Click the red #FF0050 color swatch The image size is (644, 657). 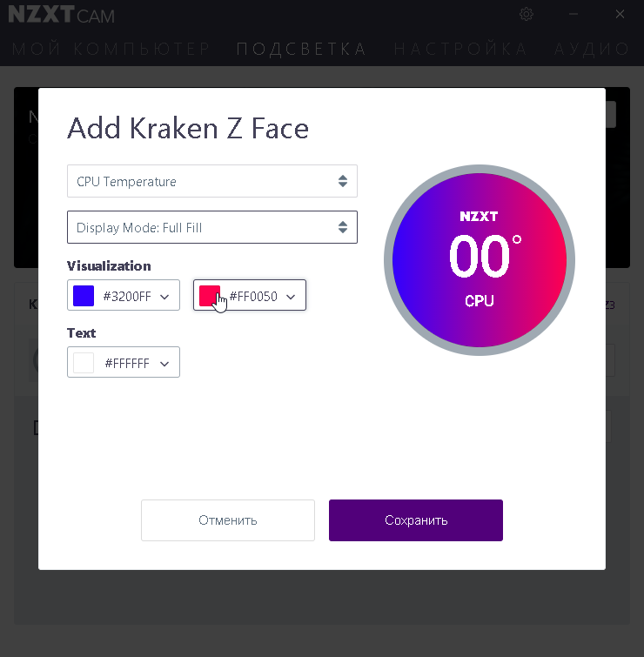coord(210,296)
